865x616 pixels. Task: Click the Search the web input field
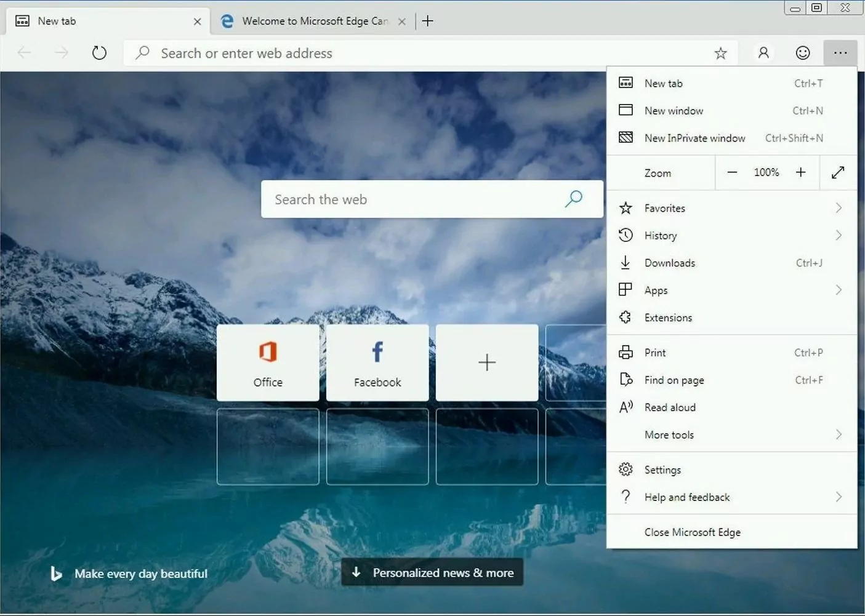coord(400,199)
